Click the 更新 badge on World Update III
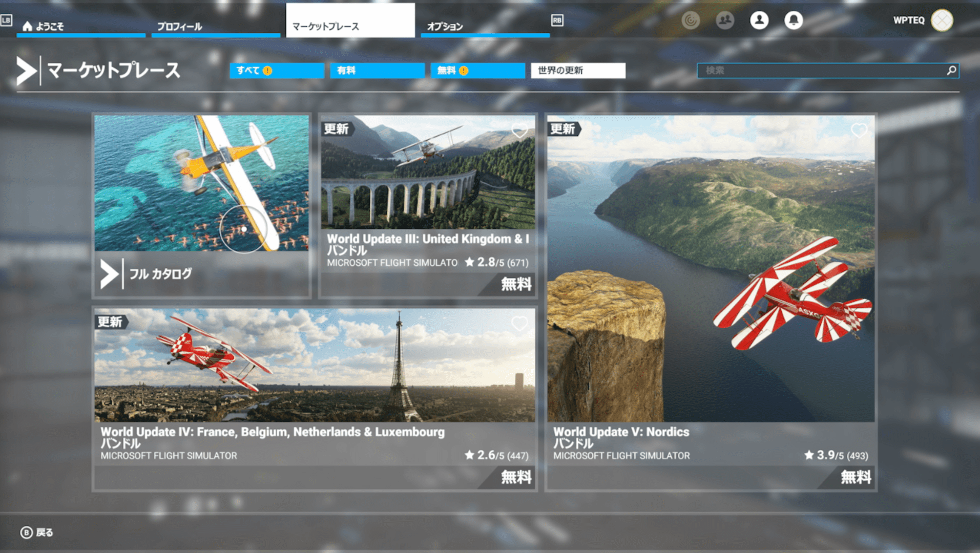Image resolution: width=980 pixels, height=553 pixels. pos(337,129)
